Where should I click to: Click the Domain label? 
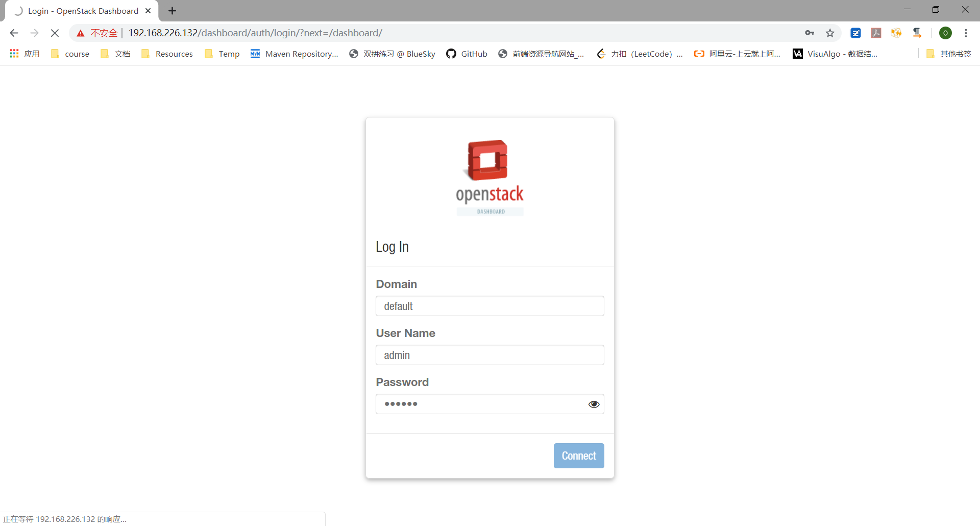click(x=397, y=284)
